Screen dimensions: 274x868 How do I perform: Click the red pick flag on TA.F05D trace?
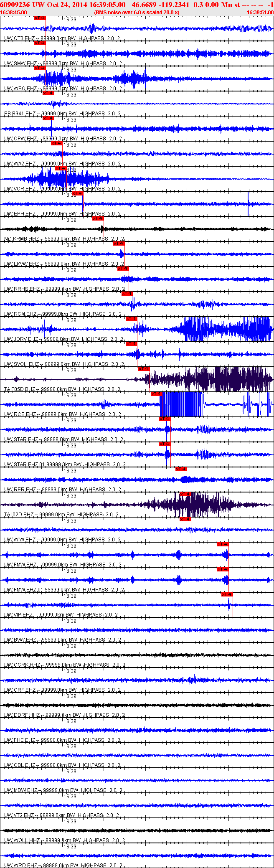144,369
